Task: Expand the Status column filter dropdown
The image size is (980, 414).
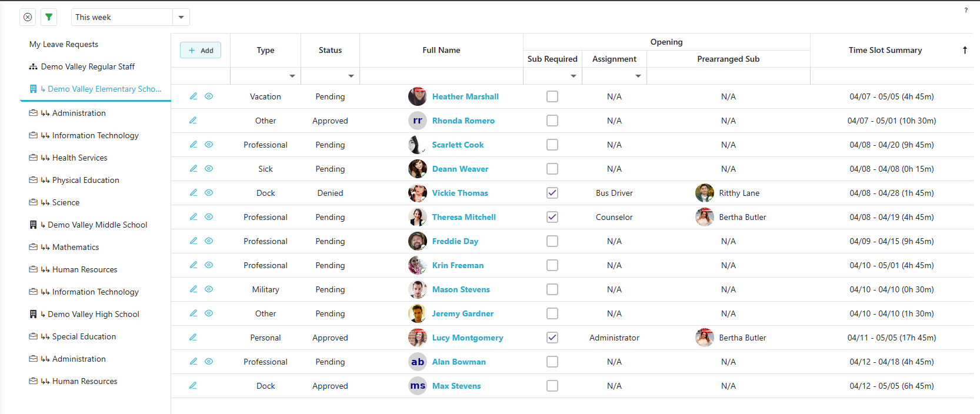Action: 351,76
